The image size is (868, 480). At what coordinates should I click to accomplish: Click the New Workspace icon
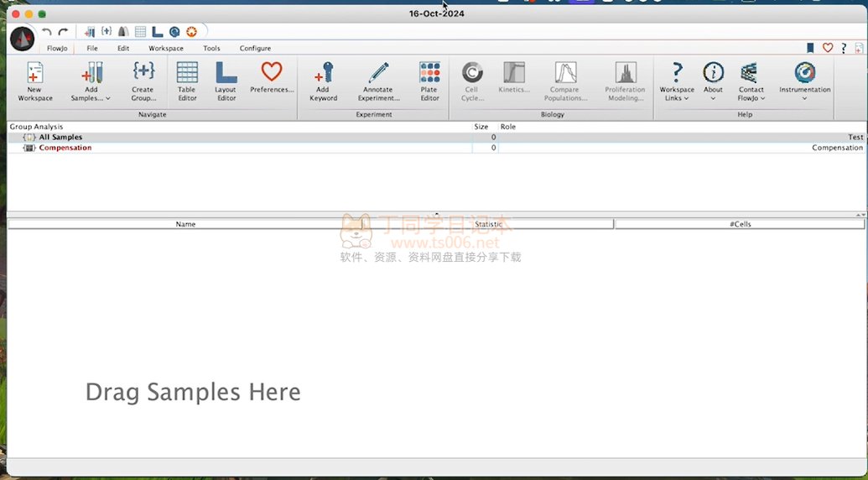pos(34,74)
